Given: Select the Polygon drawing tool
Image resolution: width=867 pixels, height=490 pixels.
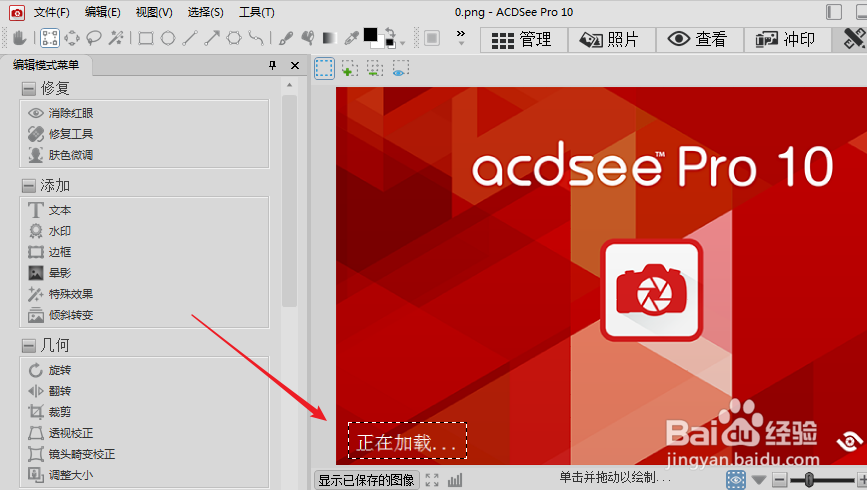Looking at the screenshot, I should [x=234, y=38].
